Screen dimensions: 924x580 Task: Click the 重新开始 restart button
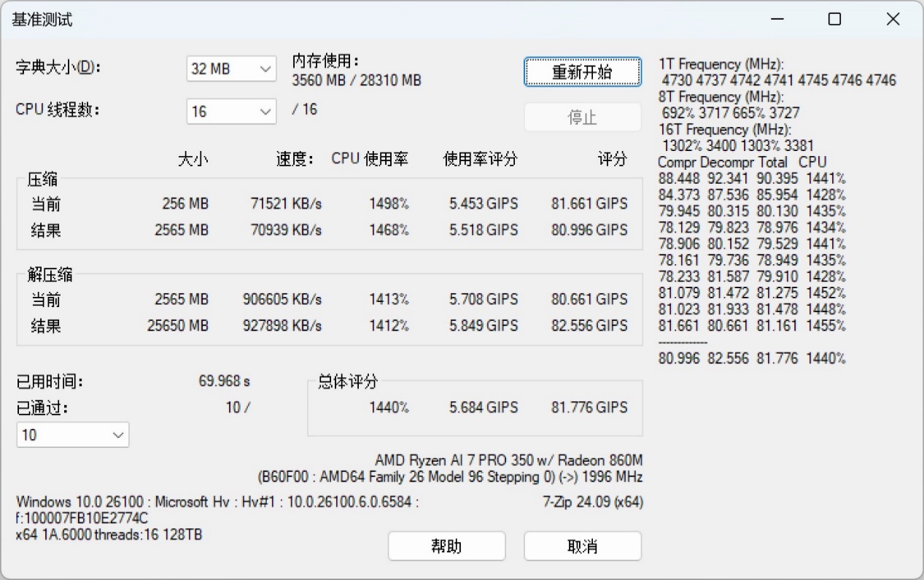pos(582,71)
